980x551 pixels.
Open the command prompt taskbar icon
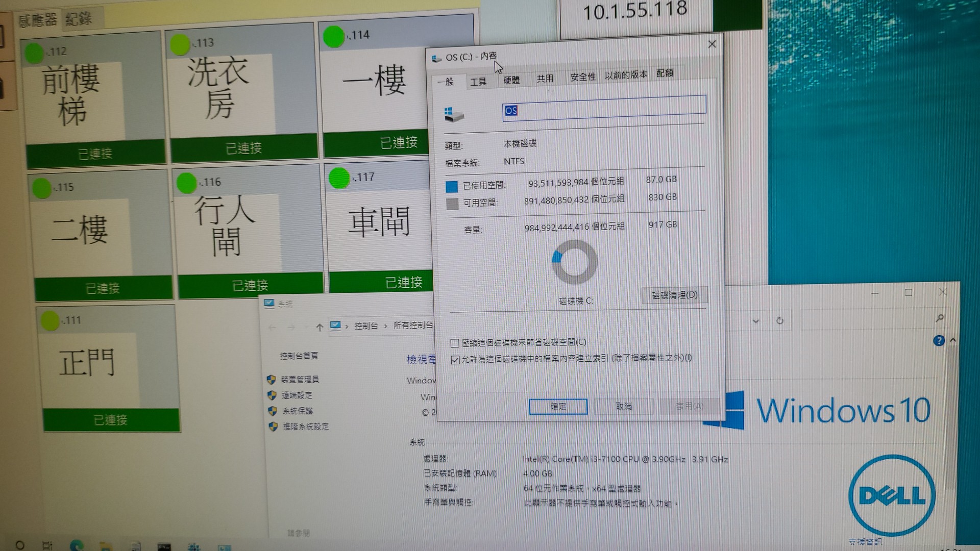pos(164,547)
